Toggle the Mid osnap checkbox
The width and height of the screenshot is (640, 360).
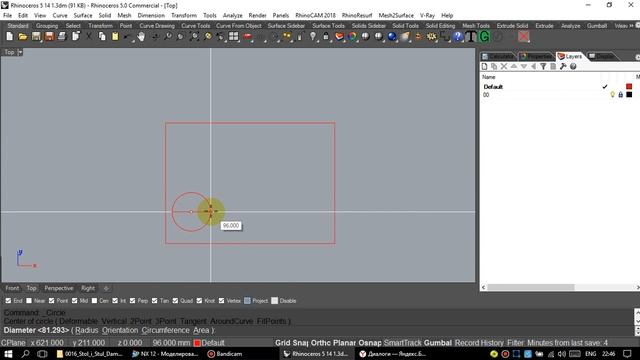point(74,300)
